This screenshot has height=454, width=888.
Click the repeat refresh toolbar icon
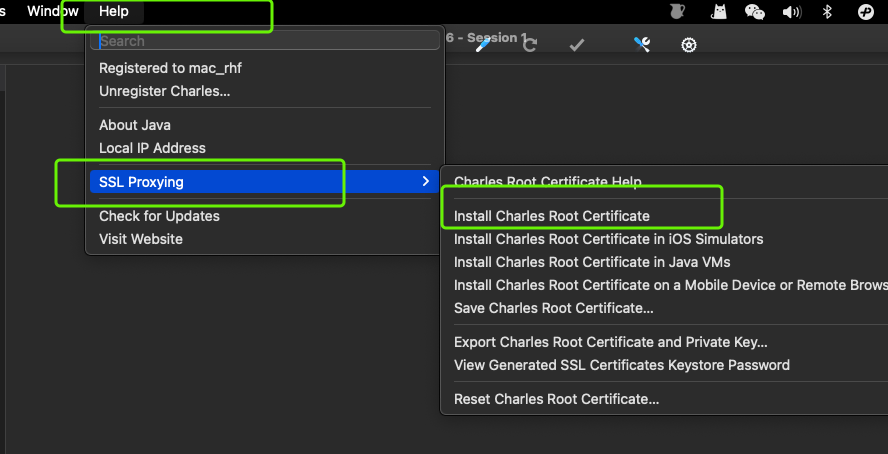tap(530, 45)
